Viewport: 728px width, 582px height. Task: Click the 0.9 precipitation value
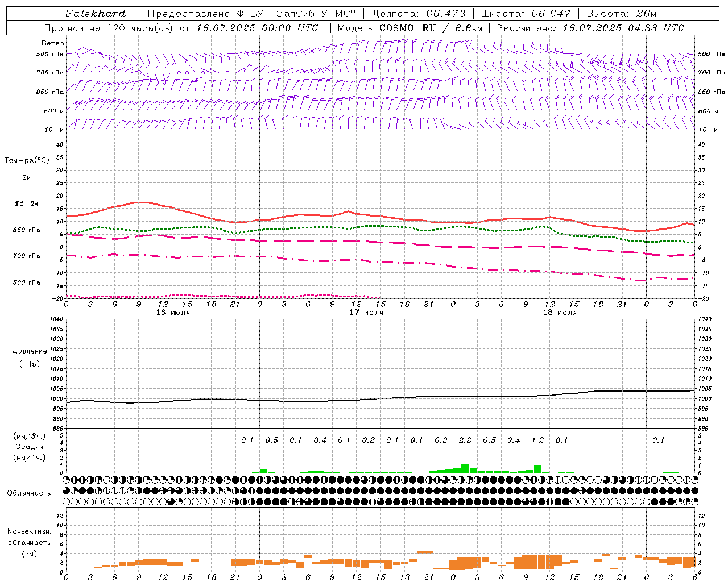pyautogui.click(x=441, y=440)
